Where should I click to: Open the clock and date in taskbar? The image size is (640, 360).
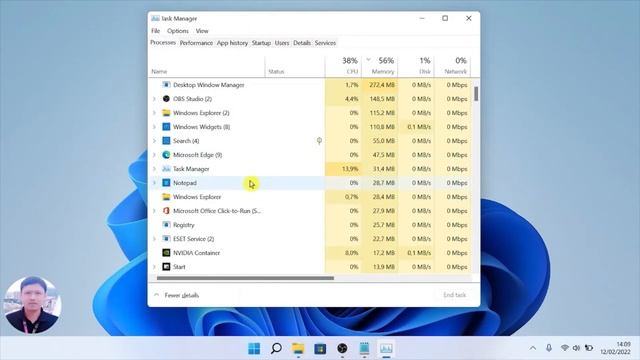(616, 348)
